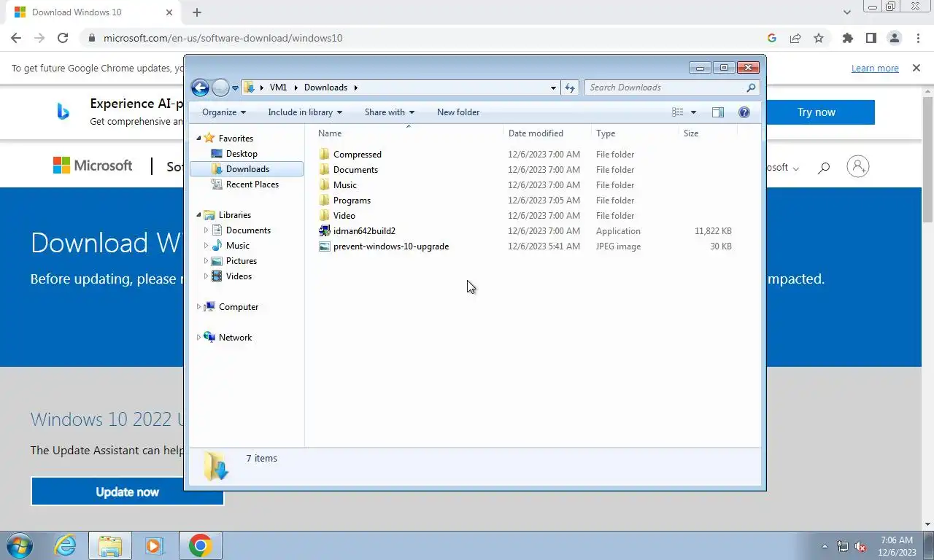Sort by the Name column header

pos(408,133)
